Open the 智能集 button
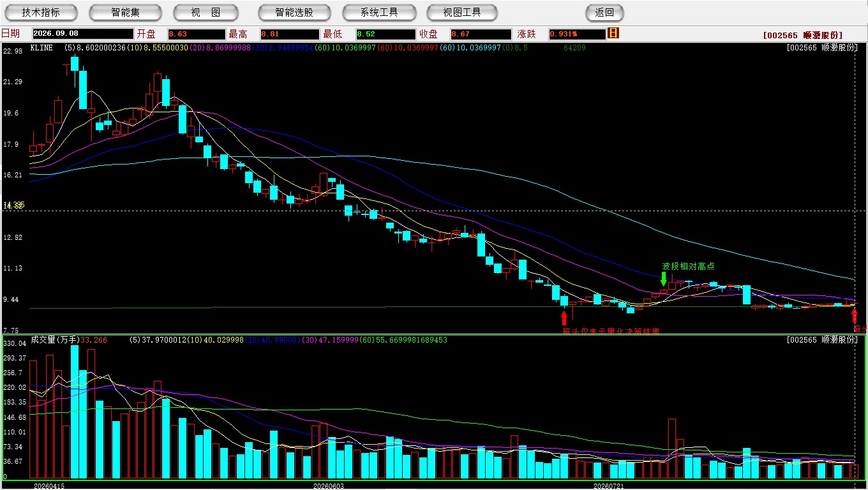 point(126,13)
